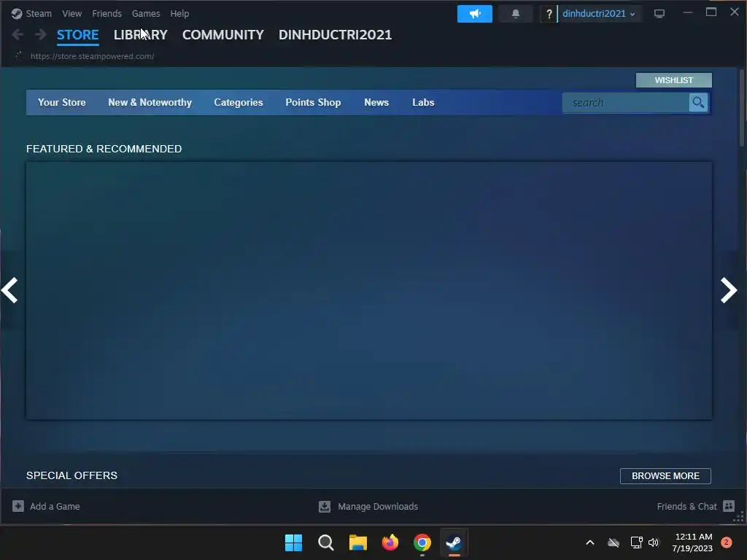Image resolution: width=747 pixels, height=560 pixels.
Task: Open the Steam menu
Action: pyautogui.click(x=39, y=14)
